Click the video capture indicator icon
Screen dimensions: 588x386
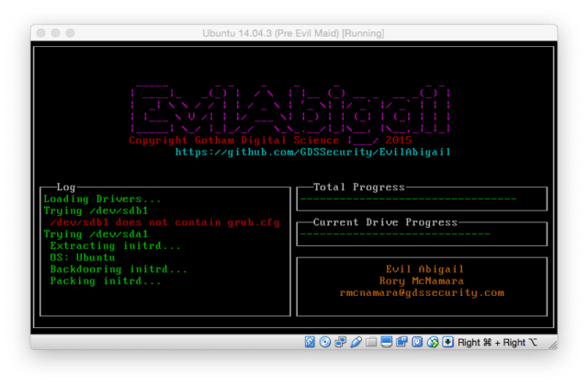point(401,342)
